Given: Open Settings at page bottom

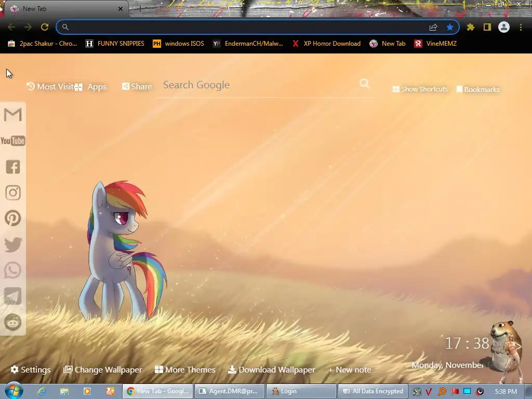Looking at the screenshot, I should [31, 369].
